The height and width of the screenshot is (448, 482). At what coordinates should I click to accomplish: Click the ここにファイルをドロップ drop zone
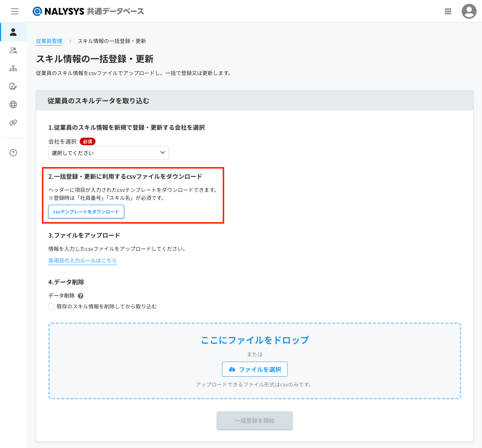pos(255,340)
